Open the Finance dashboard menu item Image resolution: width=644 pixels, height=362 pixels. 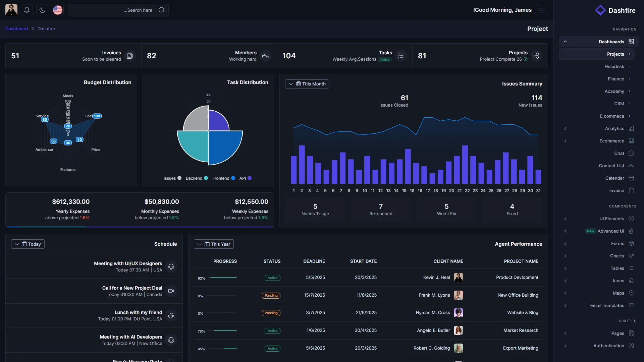point(597,79)
